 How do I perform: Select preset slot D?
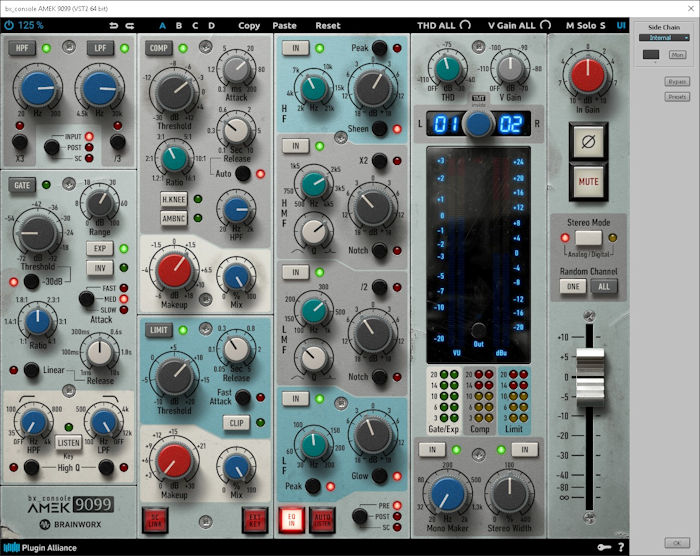tap(212, 25)
